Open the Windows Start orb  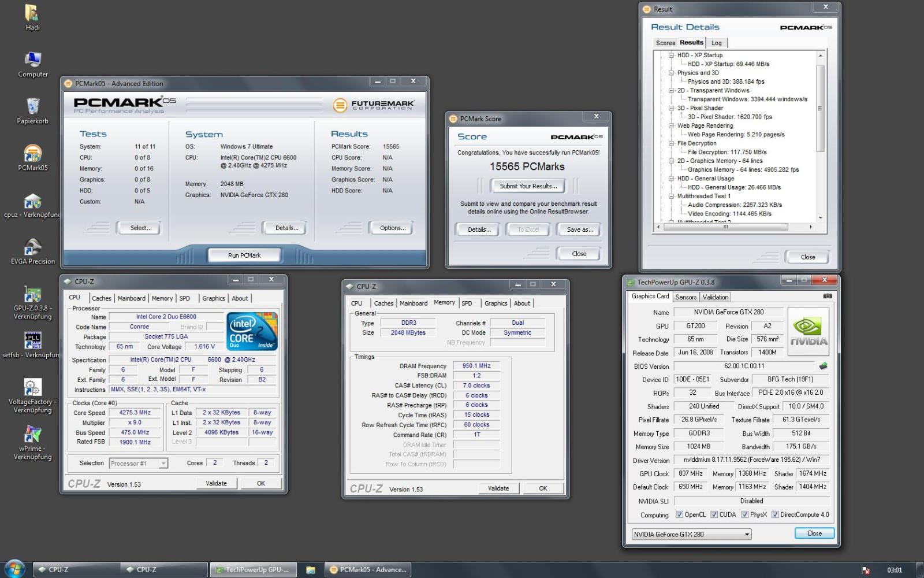tap(14, 569)
